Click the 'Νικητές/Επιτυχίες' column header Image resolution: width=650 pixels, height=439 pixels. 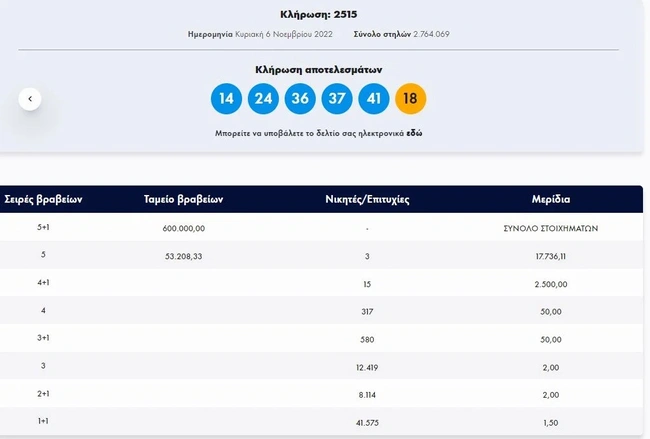click(x=367, y=199)
